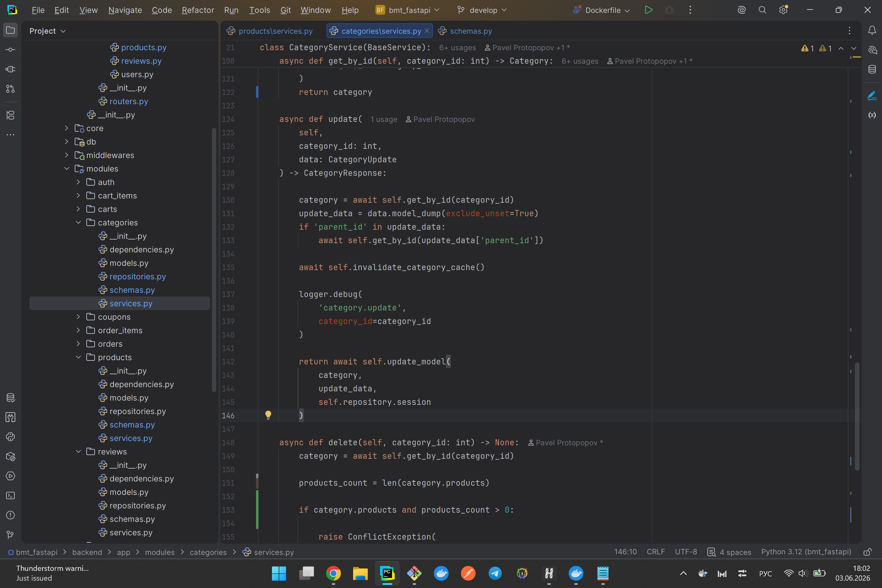
Task: Click the categories breadcrumb in navigation bar
Action: click(x=208, y=552)
